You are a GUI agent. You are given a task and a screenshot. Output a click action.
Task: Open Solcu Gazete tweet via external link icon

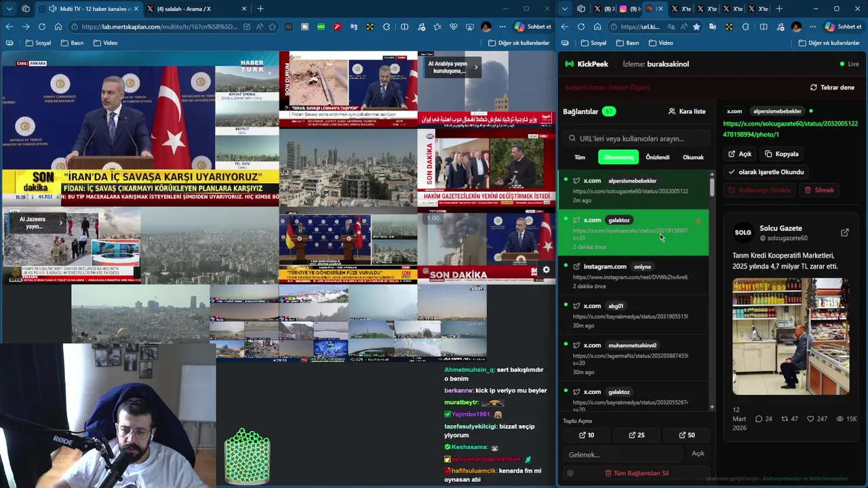coord(845,232)
